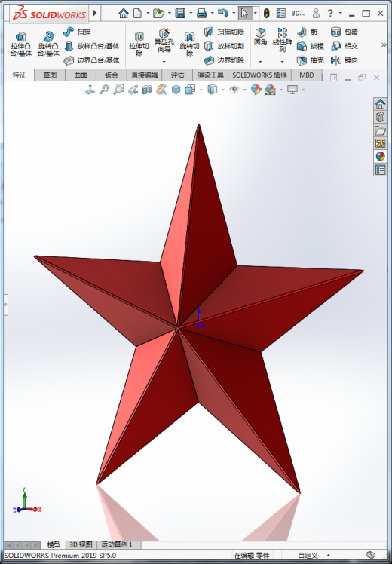
Task: Switch to the 渲染工具 tab
Action: click(210, 75)
